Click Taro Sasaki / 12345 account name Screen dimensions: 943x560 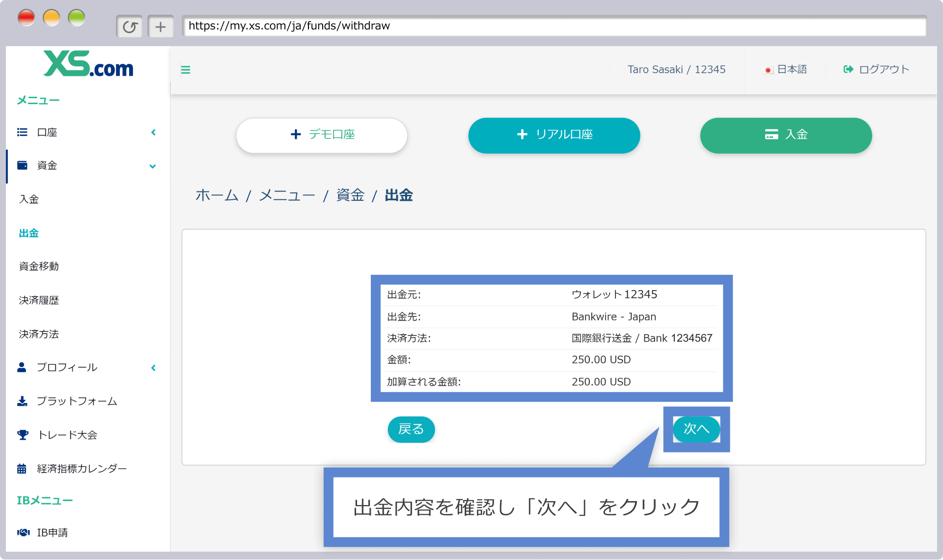(x=676, y=70)
